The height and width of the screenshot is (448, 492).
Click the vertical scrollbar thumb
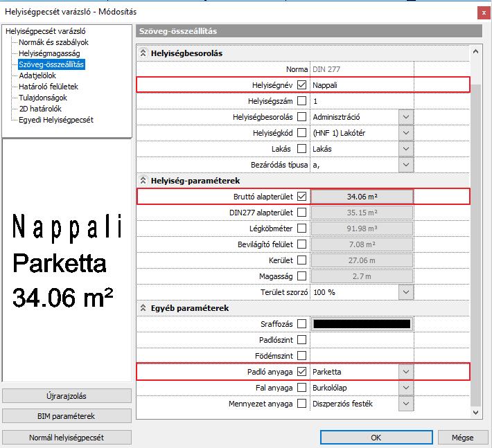(475, 244)
